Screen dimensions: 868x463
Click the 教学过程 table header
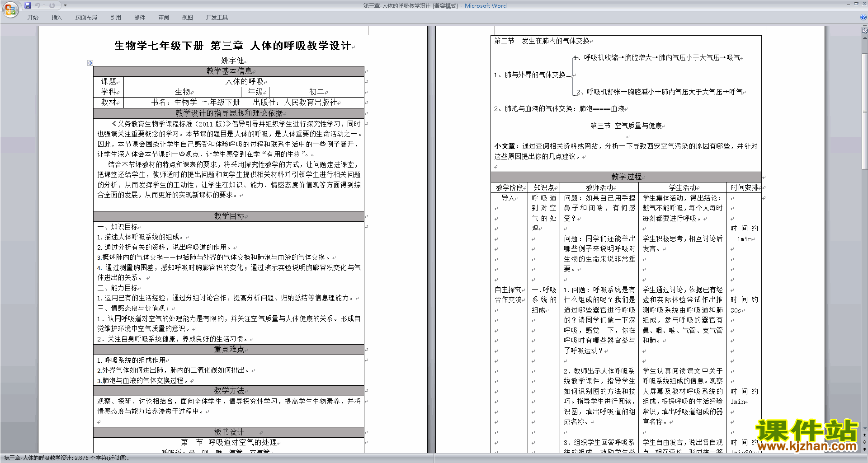point(626,177)
